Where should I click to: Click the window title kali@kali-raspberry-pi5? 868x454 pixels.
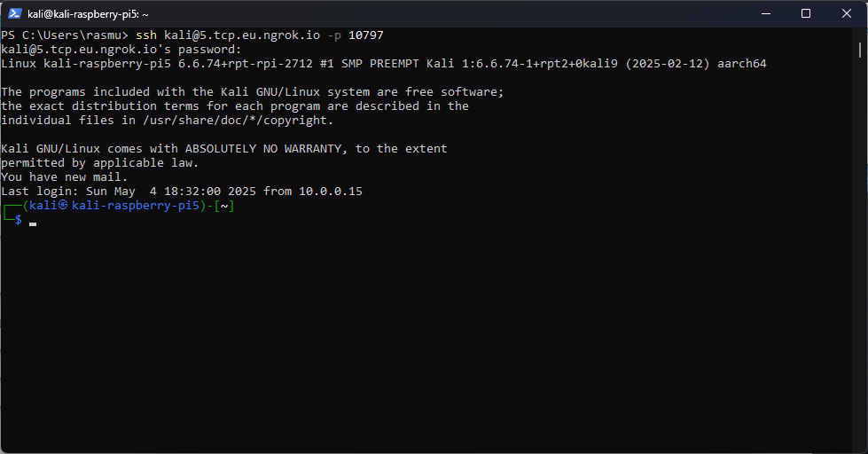pyautogui.click(x=88, y=13)
